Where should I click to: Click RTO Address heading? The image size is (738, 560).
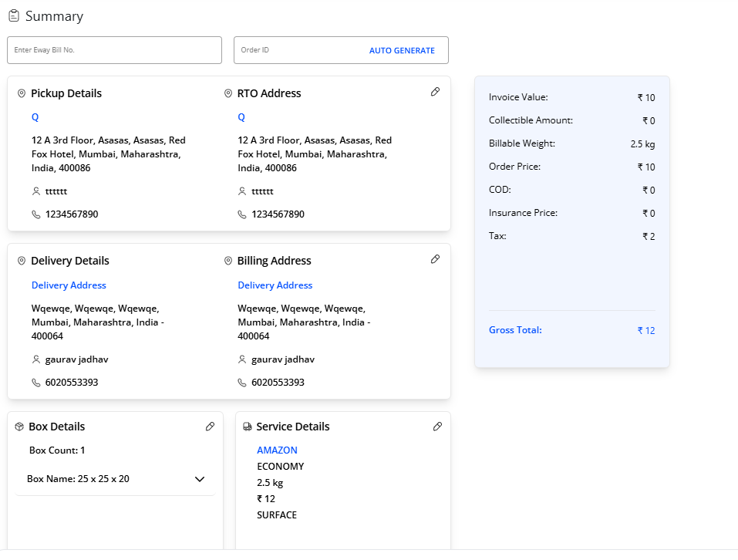(269, 93)
